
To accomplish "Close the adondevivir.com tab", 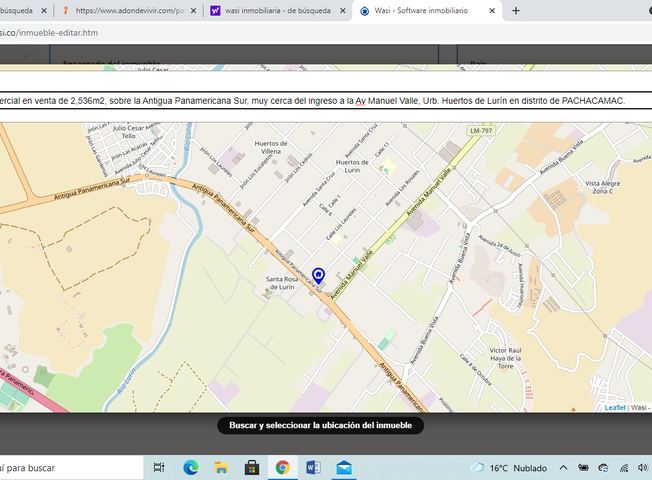I will (x=193, y=11).
